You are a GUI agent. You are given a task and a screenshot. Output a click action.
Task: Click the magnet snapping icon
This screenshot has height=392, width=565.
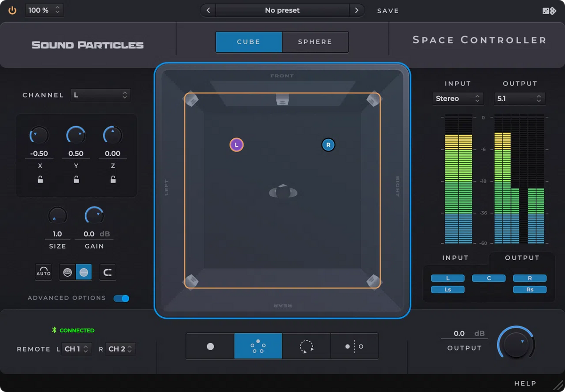(107, 272)
